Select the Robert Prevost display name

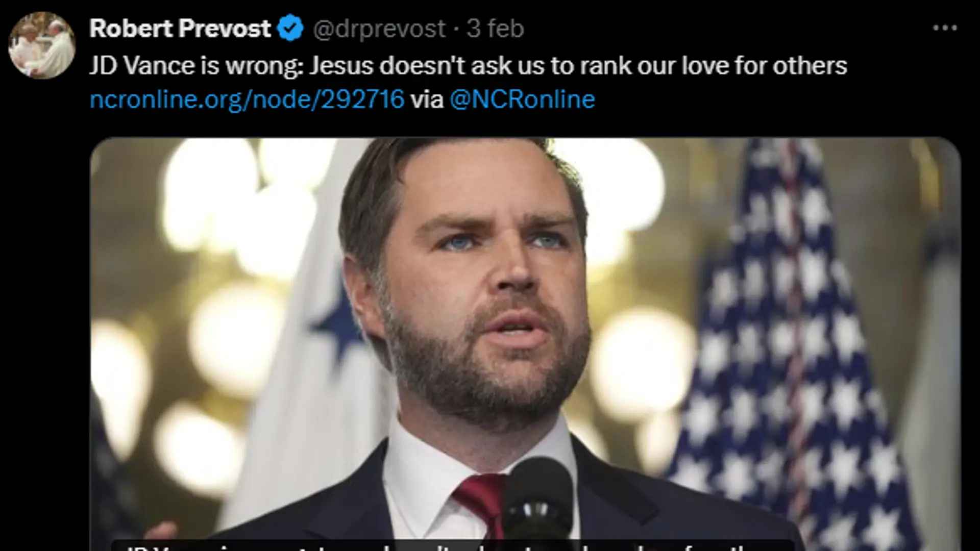pos(180,29)
